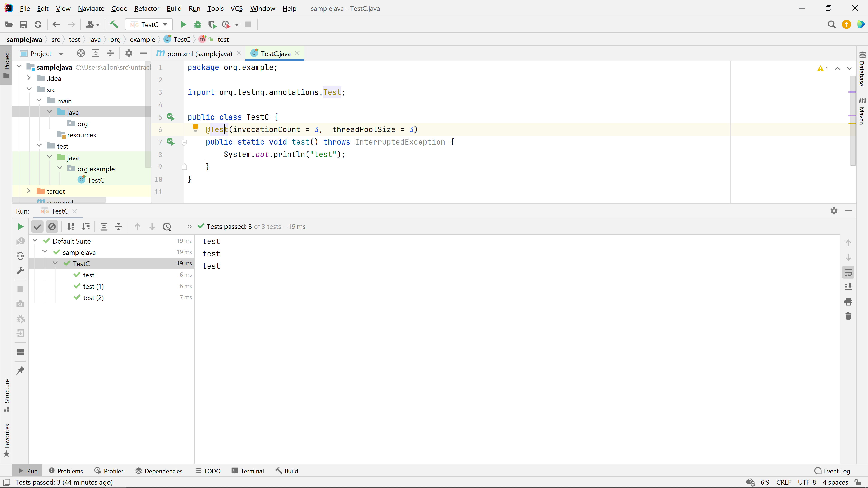Collapse the Default Suite node
Image resolution: width=868 pixels, height=488 pixels.
tap(35, 241)
